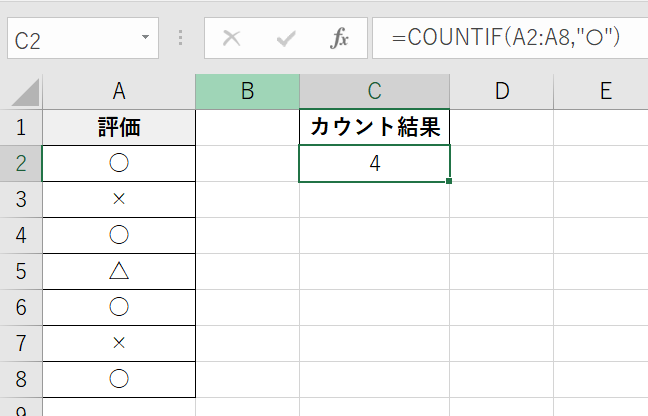Select column B header
This screenshot has height=416, width=648.
click(247, 91)
